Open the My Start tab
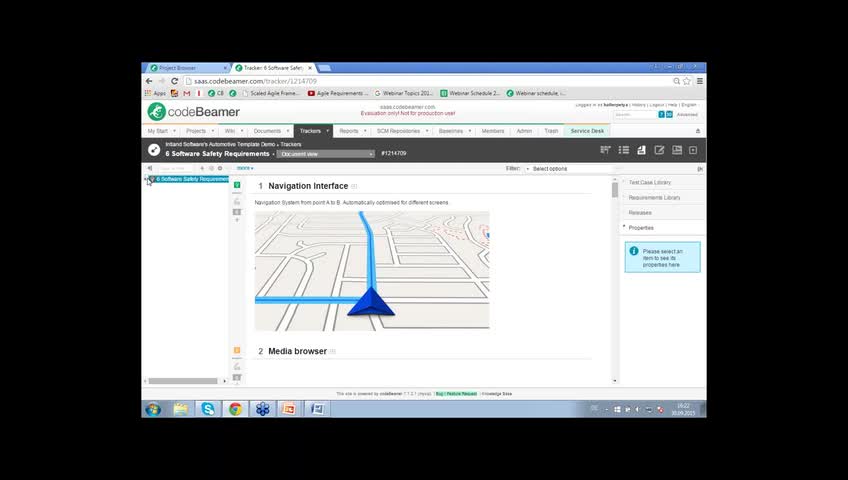Viewport: 848px width, 480px height. tap(158, 131)
